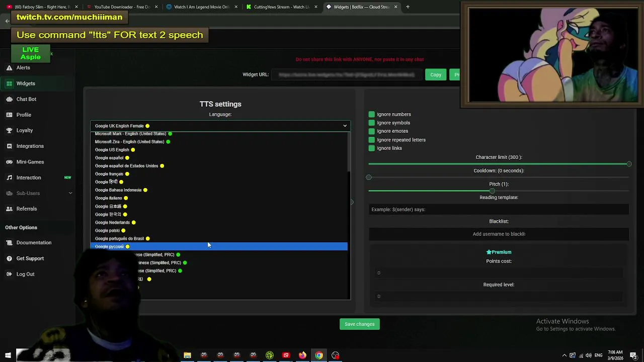Choose Google español option
The image size is (644, 362).
click(x=219, y=158)
